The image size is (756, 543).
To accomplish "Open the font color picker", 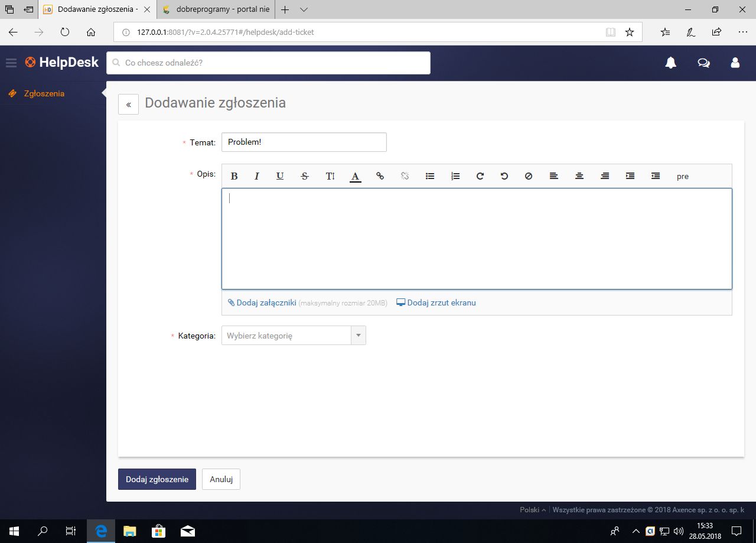I will pyautogui.click(x=355, y=175).
